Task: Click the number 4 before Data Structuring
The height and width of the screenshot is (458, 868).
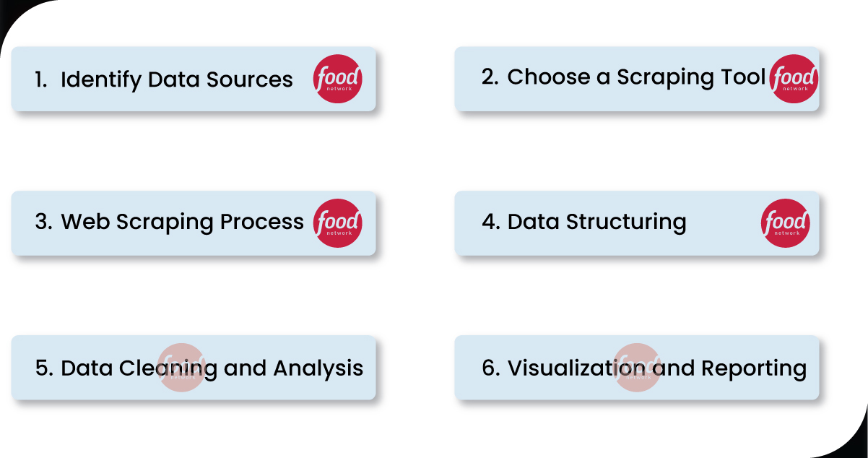Action: pos(491,222)
